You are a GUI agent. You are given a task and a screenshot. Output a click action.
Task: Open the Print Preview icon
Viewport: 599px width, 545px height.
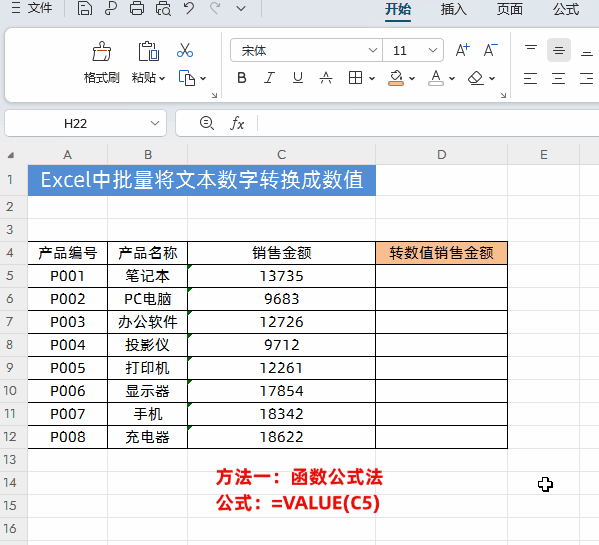163,8
